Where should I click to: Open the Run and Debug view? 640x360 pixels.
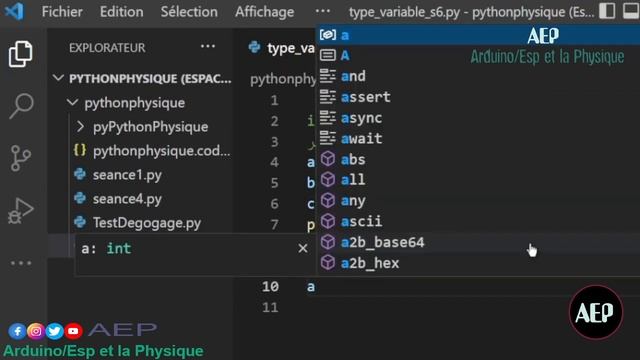[20, 210]
